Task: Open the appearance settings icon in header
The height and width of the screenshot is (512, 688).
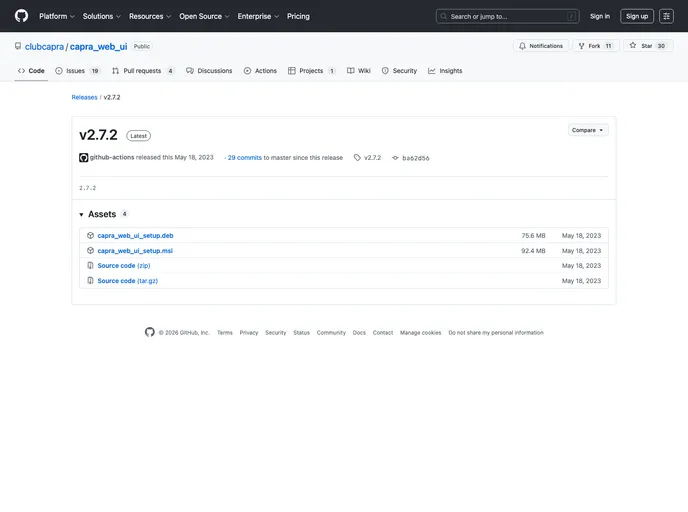Action: click(x=666, y=16)
